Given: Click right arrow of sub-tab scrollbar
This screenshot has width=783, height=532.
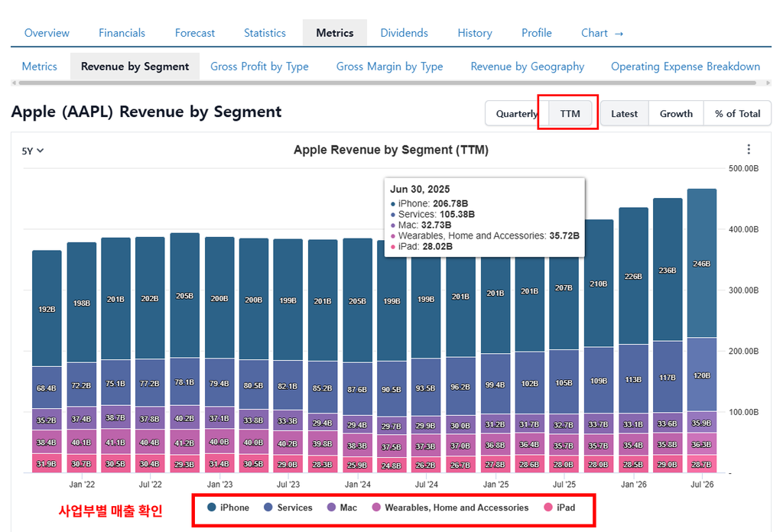Looking at the screenshot, I should 768,83.
